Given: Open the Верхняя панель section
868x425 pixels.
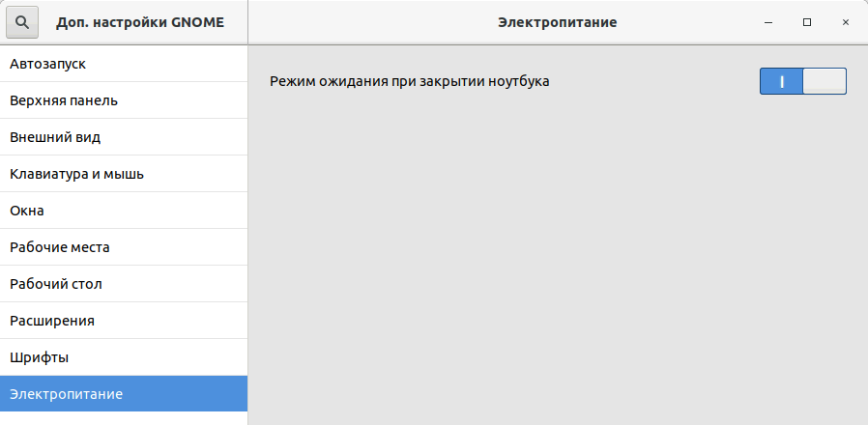Looking at the screenshot, I should [124, 100].
